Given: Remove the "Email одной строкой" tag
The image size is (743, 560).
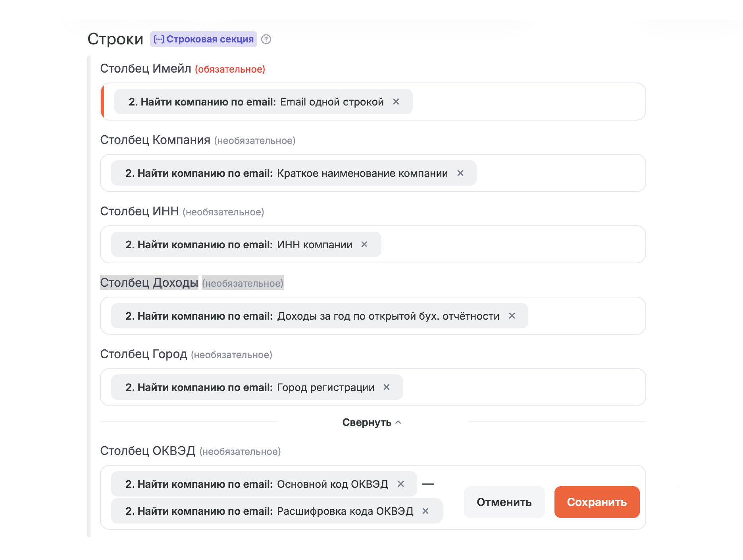Looking at the screenshot, I should coord(396,102).
